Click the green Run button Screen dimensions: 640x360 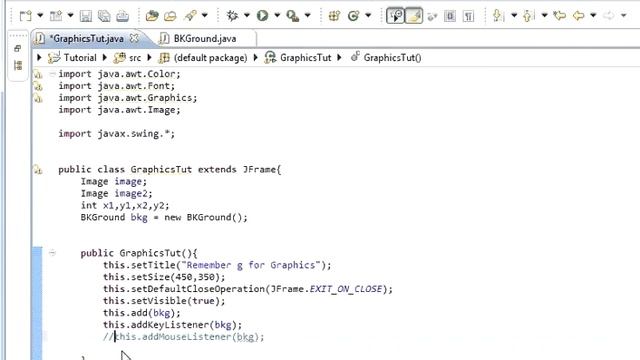(262, 16)
